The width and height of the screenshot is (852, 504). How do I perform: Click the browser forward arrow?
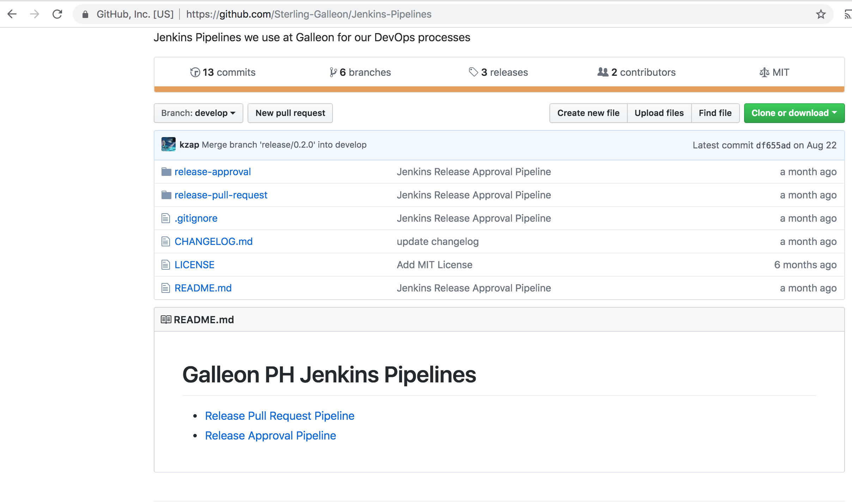(35, 14)
